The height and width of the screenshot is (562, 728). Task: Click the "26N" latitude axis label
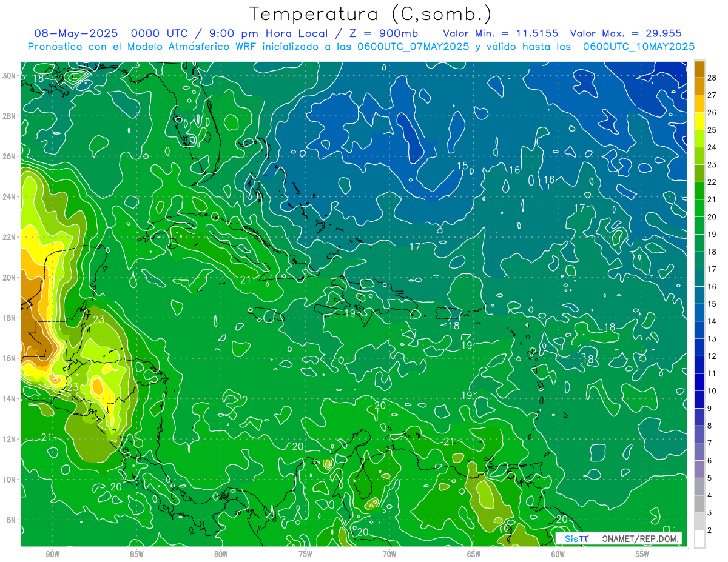pos(9,156)
